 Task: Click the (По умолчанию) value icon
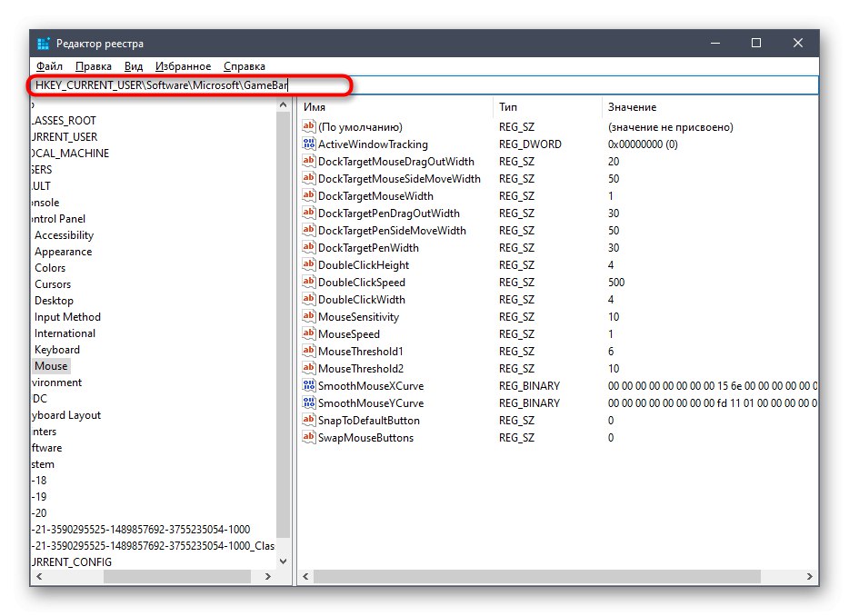click(309, 126)
